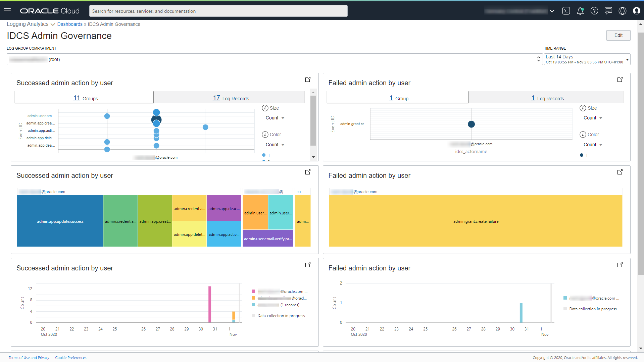Toggle the pink oracle.com legend series
Image resolution: width=644 pixels, height=362 pixels.
pos(280,292)
